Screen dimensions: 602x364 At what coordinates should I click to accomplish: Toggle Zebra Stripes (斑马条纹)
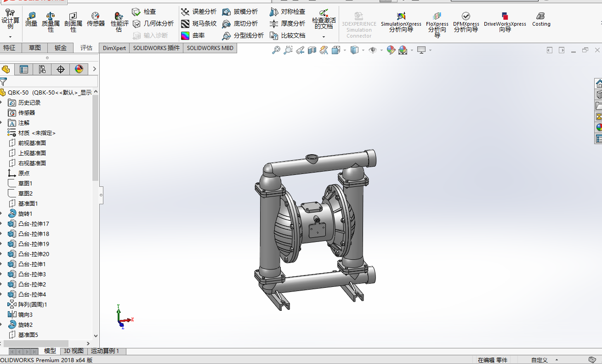point(199,23)
